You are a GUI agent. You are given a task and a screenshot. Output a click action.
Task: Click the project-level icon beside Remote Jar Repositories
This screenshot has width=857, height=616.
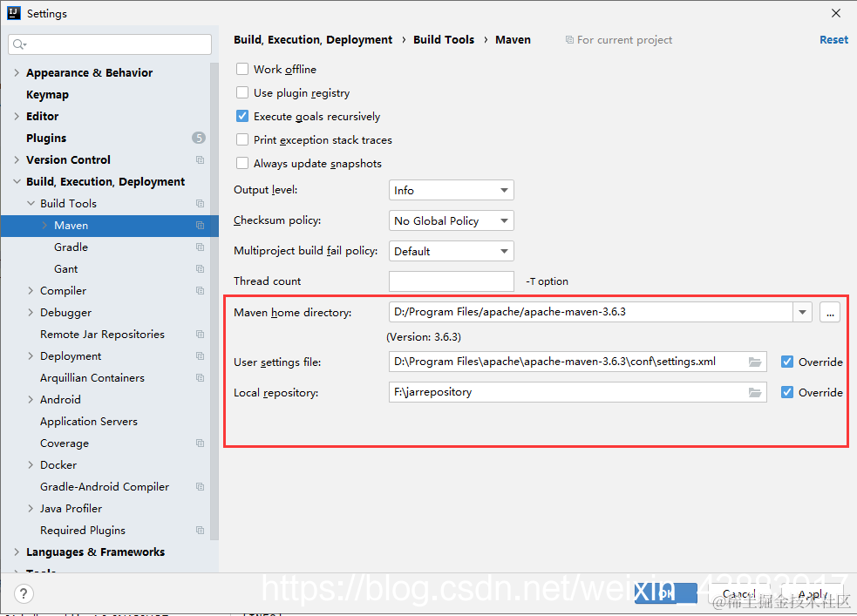click(x=200, y=335)
